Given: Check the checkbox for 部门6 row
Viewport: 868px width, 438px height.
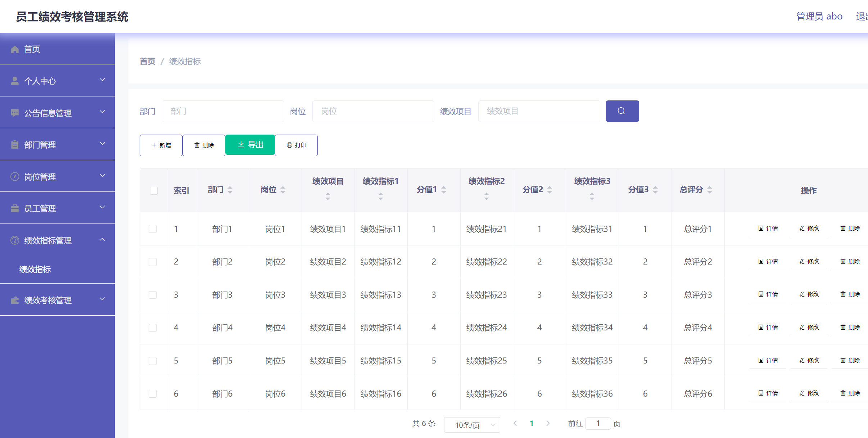Looking at the screenshot, I should click(x=153, y=393).
